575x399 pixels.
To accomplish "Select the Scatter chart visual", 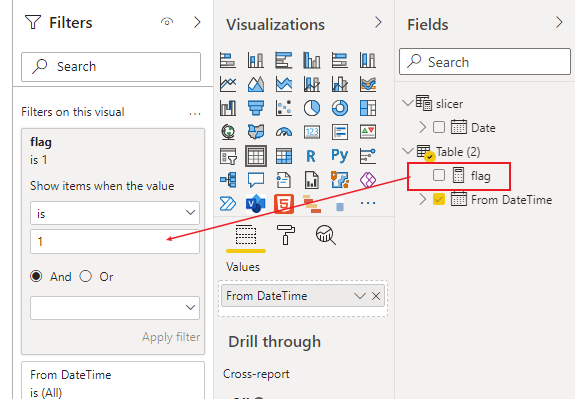I will tap(283, 108).
